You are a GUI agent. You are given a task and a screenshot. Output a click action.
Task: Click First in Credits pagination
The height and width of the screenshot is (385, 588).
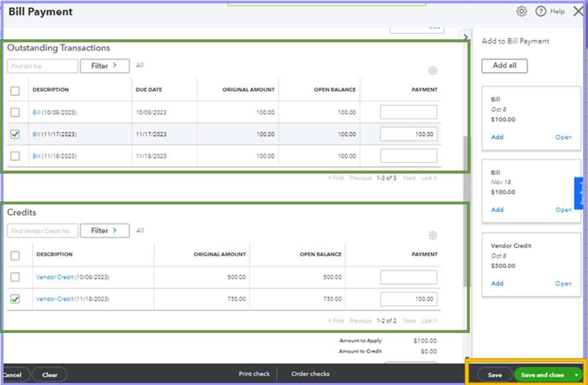(335, 321)
